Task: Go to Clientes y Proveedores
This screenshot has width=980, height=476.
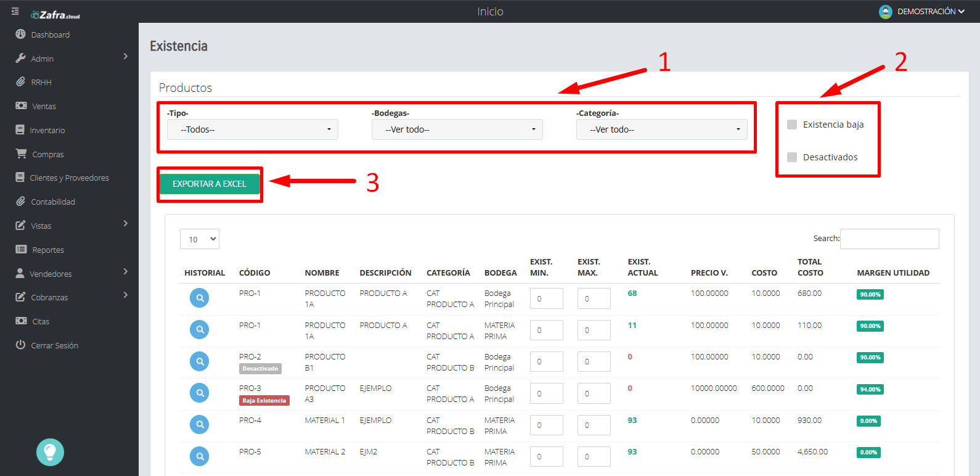Action: click(x=69, y=178)
